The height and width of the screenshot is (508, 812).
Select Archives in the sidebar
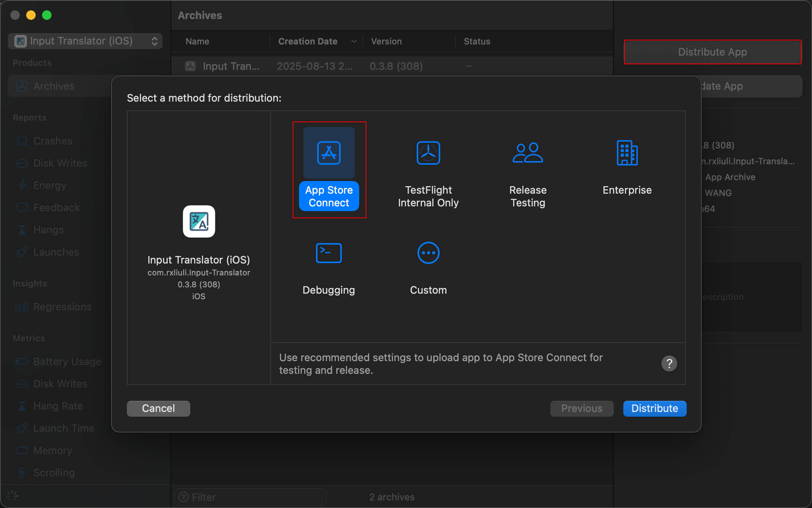pyautogui.click(x=59, y=86)
